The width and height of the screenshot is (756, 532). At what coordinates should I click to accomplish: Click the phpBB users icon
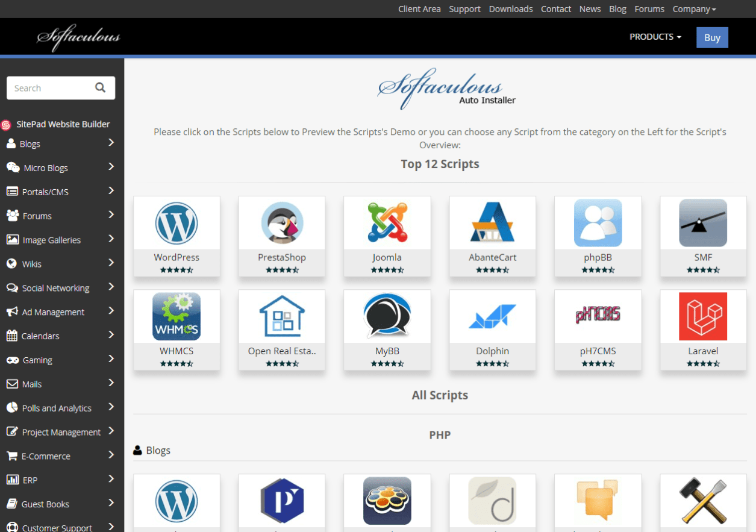click(x=598, y=223)
